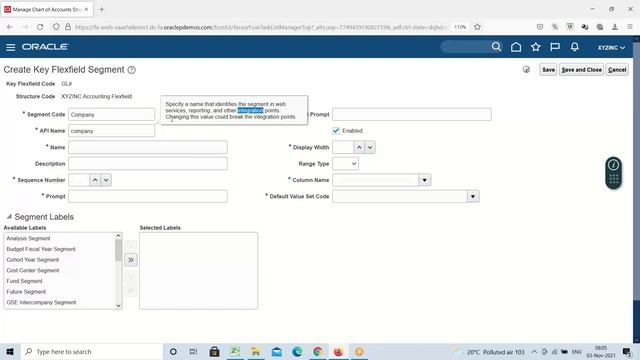640x360 pixels.
Task: Click the Sequence Number input box
Action: (79, 180)
